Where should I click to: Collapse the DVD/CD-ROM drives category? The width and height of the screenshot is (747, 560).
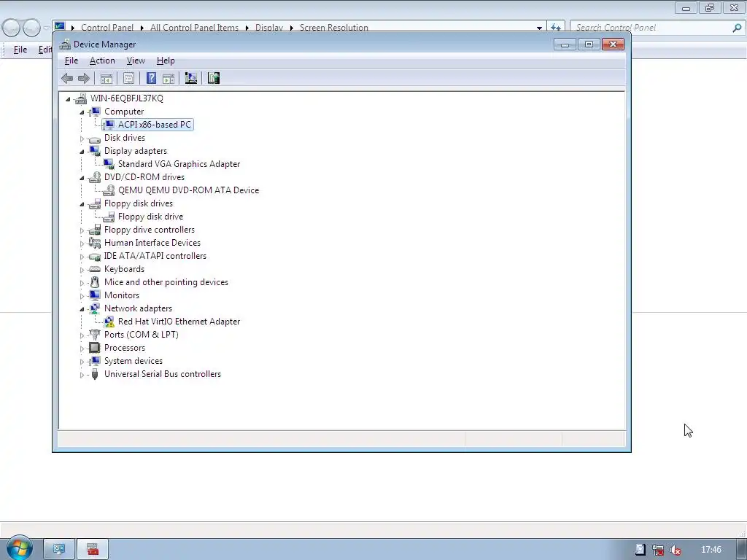click(82, 178)
